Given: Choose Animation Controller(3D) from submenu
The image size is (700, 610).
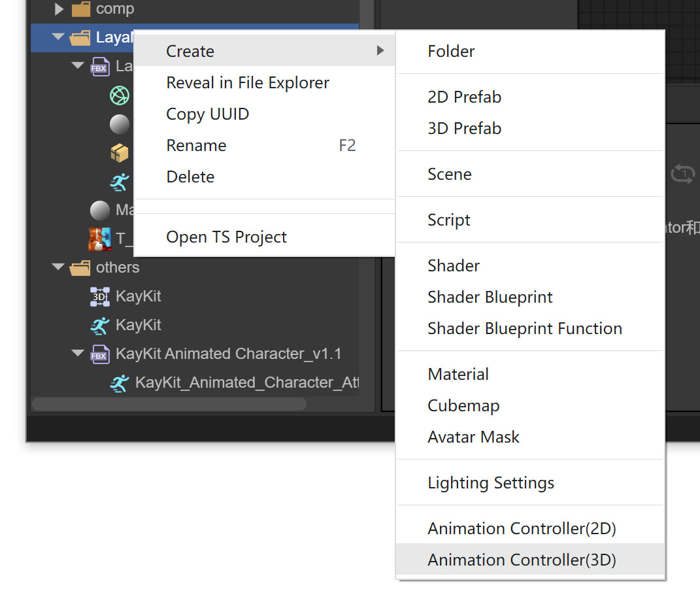Looking at the screenshot, I should [x=522, y=560].
